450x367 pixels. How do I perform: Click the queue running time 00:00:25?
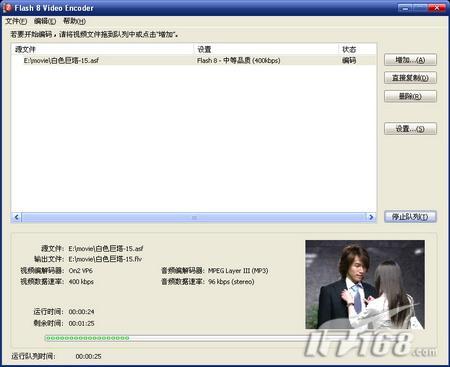tap(88, 356)
